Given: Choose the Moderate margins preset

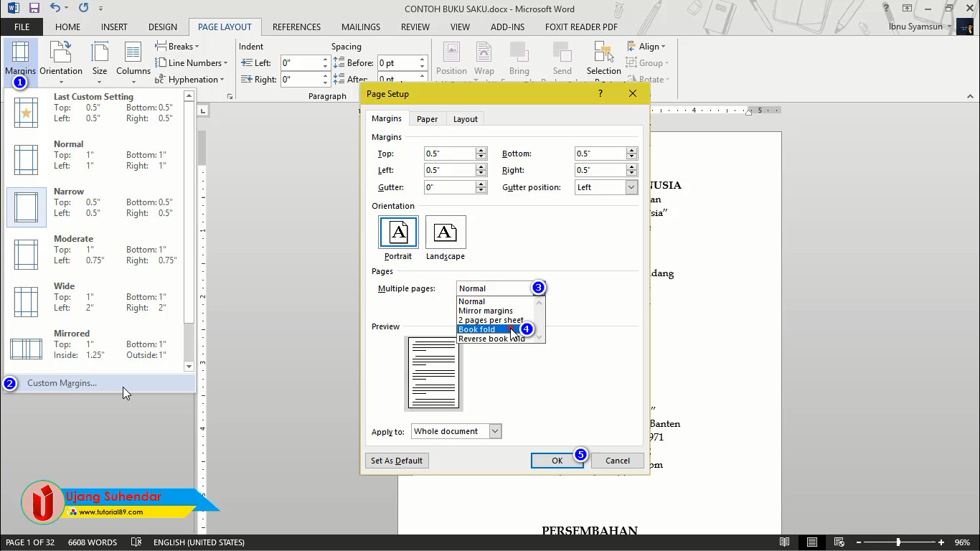Looking at the screenshot, I should (x=95, y=254).
